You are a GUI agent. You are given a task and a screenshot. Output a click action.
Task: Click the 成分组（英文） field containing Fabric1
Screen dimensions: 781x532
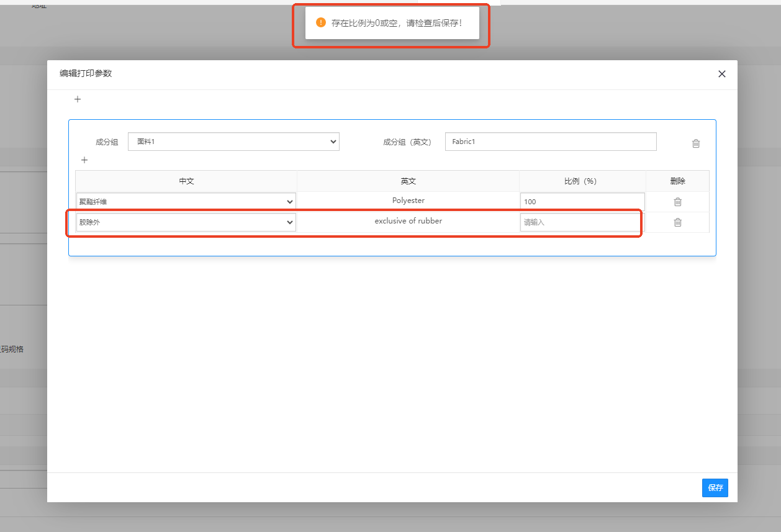pyautogui.click(x=550, y=142)
